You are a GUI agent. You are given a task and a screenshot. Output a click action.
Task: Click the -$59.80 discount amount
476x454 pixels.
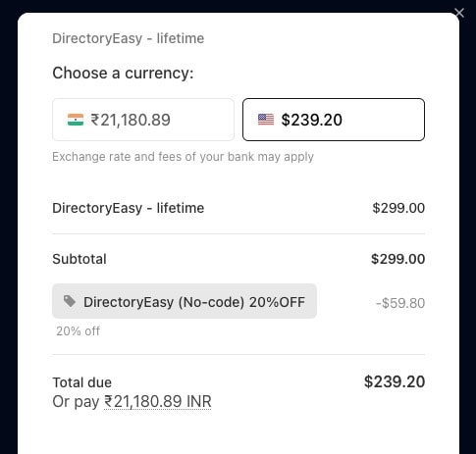click(x=400, y=303)
